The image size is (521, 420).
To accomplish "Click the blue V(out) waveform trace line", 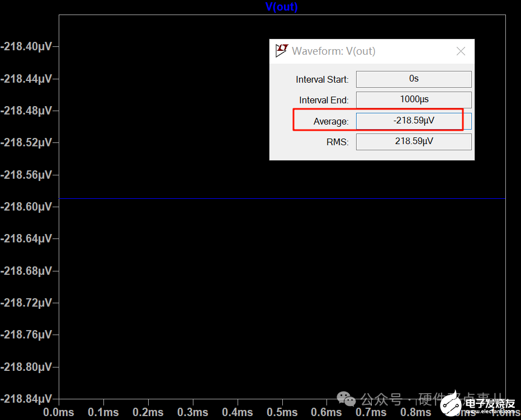I will click(x=282, y=198).
